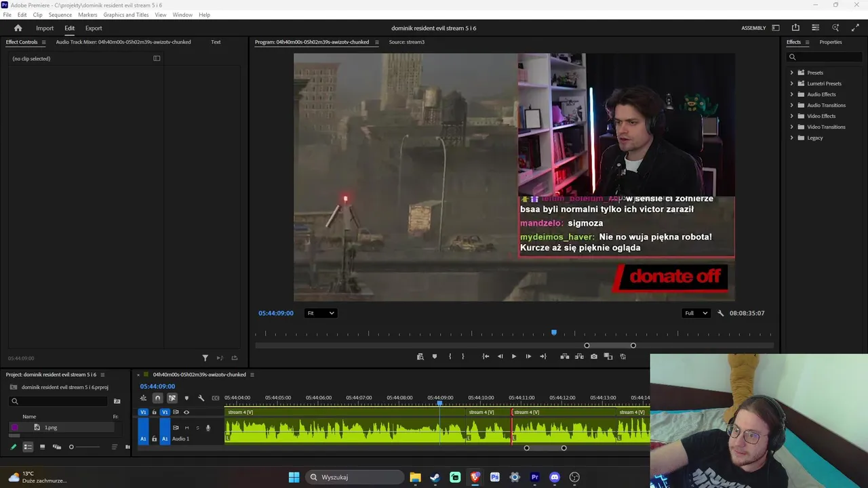Toggle captions track options CC icon
The height and width of the screenshot is (488, 868).
pyautogui.click(x=216, y=399)
